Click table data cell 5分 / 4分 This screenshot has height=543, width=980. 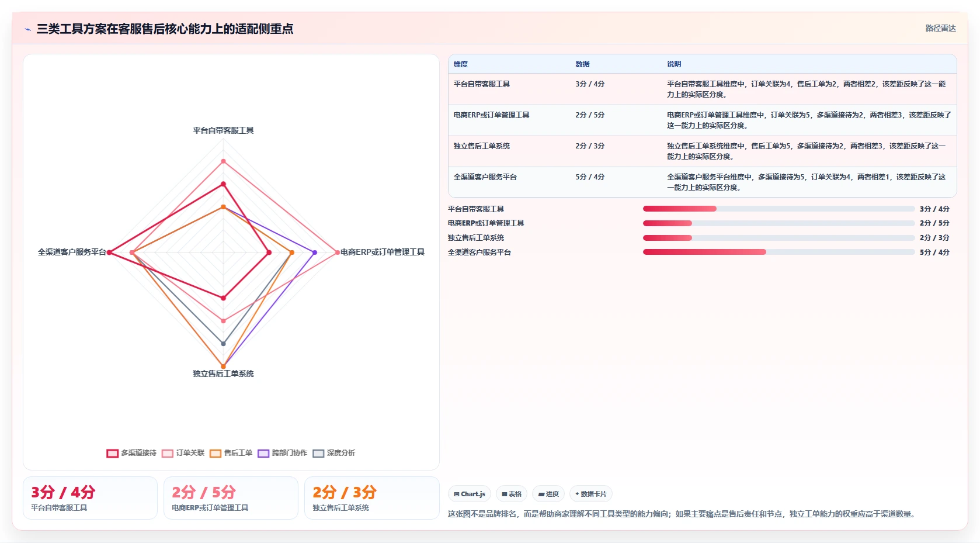590,177
